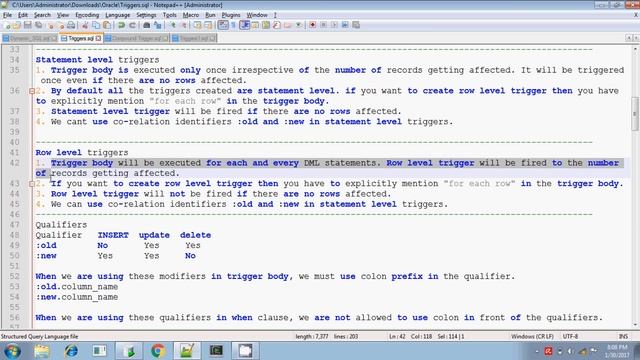This screenshot has height=360, width=640.
Task: Toggle the Indent Guide toolbar button
Action: [x=245, y=25]
